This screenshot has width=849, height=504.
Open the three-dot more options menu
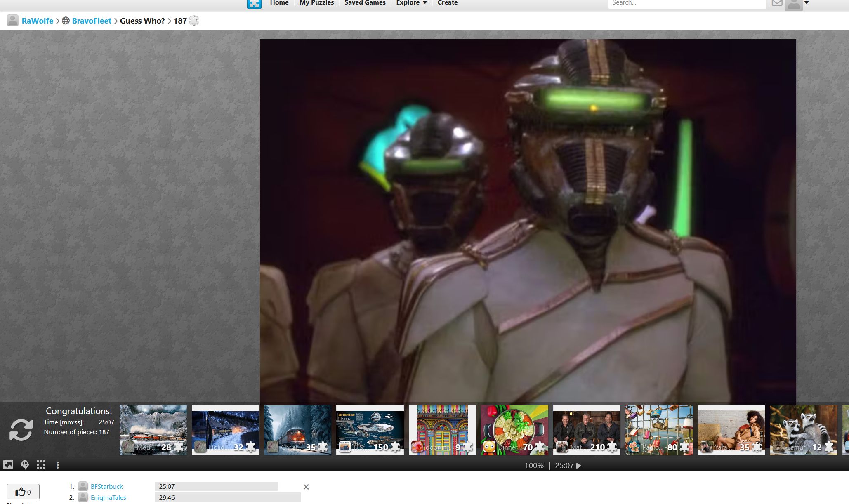[x=57, y=465]
